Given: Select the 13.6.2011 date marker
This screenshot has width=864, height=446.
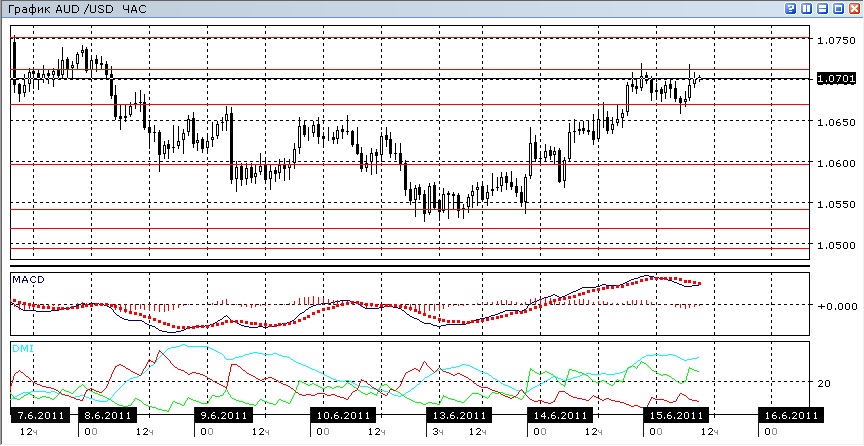Looking at the screenshot, I should click(x=458, y=415).
